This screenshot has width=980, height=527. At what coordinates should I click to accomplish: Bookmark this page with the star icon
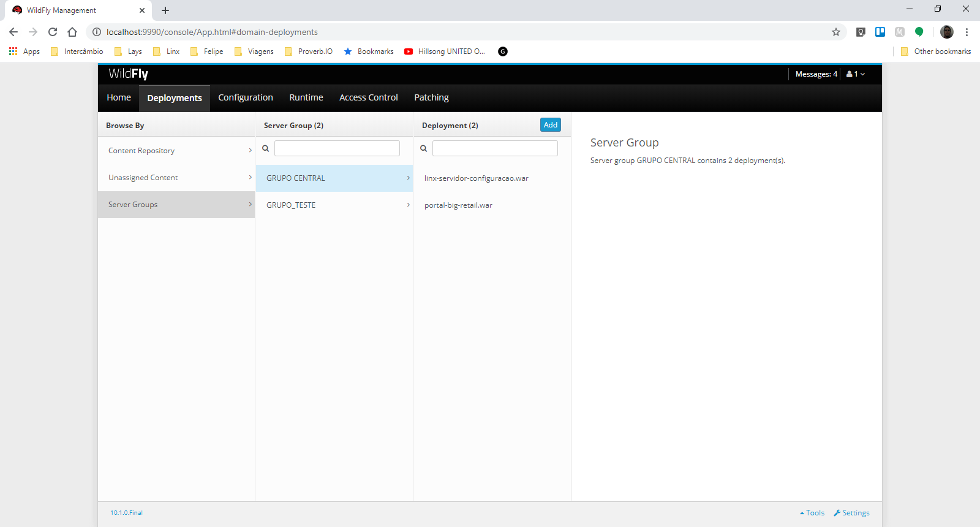pyautogui.click(x=836, y=32)
